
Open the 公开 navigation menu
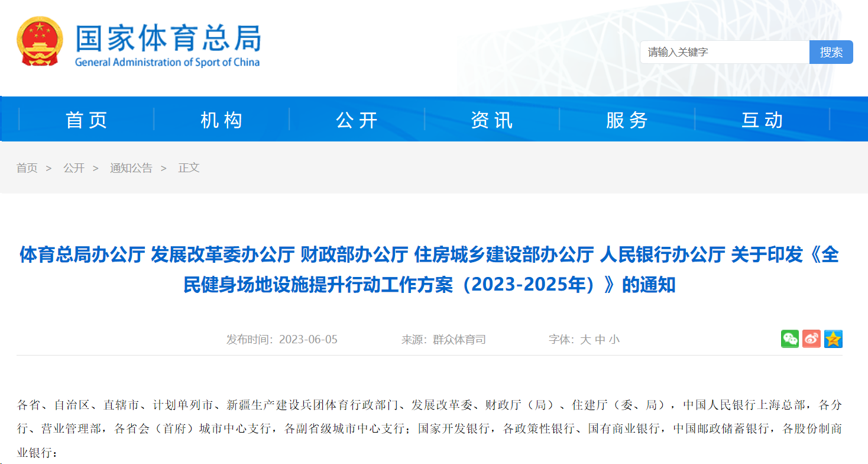point(357,120)
